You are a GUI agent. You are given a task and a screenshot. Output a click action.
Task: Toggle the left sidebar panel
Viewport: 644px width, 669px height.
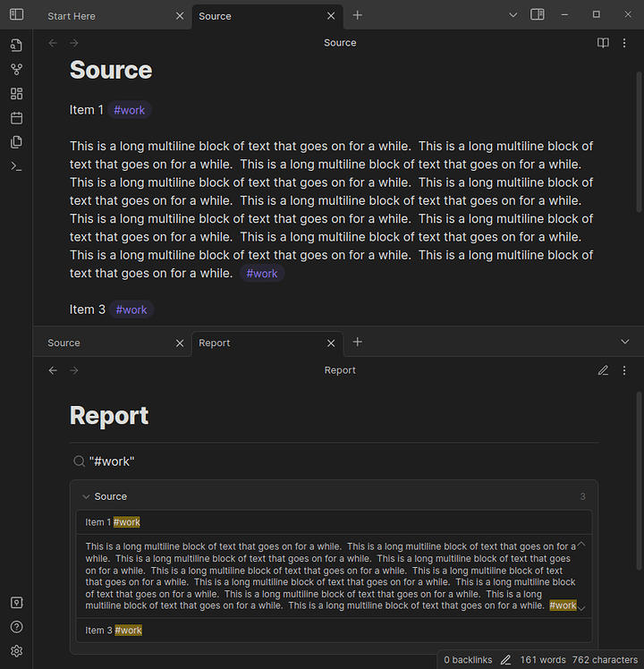coord(16,15)
